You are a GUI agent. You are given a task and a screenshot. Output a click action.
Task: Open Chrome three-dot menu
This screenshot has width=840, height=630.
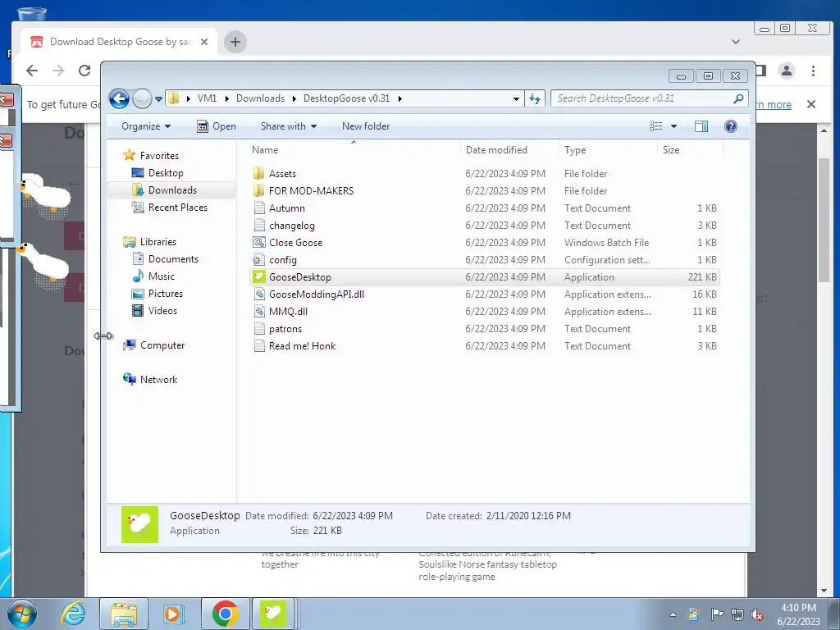(x=813, y=71)
